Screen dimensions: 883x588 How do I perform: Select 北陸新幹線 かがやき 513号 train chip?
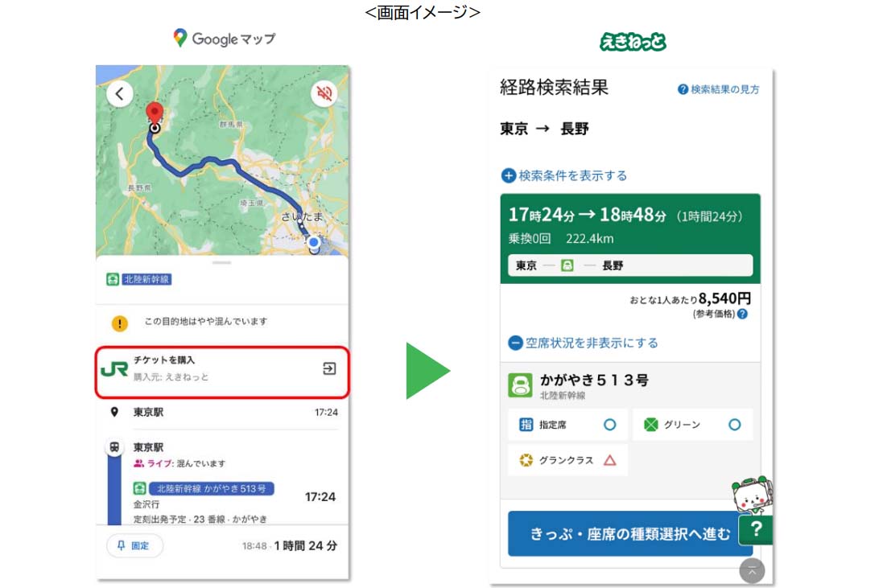pyautogui.click(x=211, y=488)
